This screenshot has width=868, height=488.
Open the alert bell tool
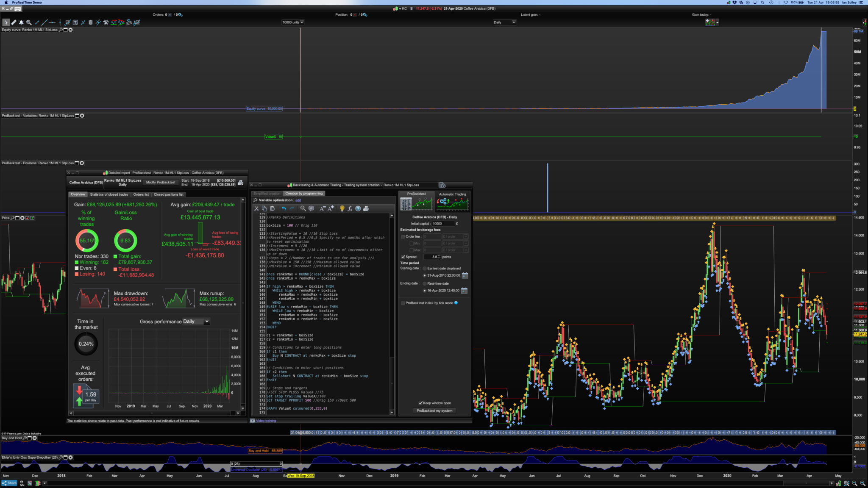click(x=21, y=22)
